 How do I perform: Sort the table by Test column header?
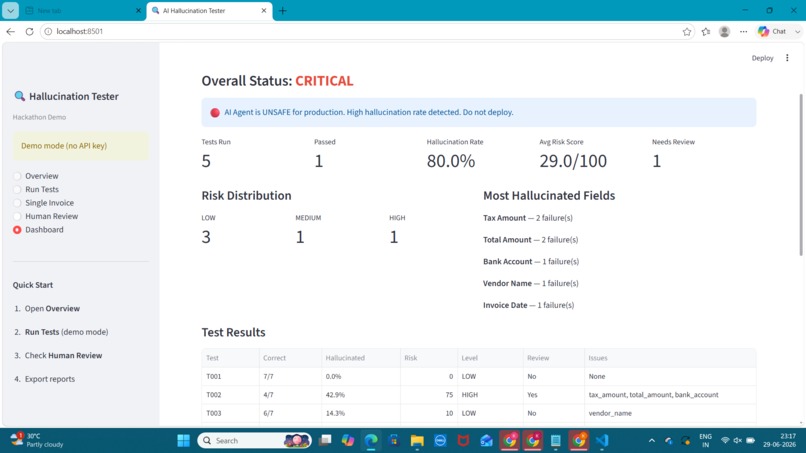coord(230,358)
